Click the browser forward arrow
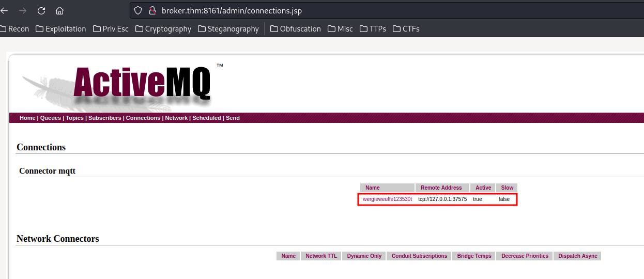The height and width of the screenshot is (279, 644). [x=22, y=10]
